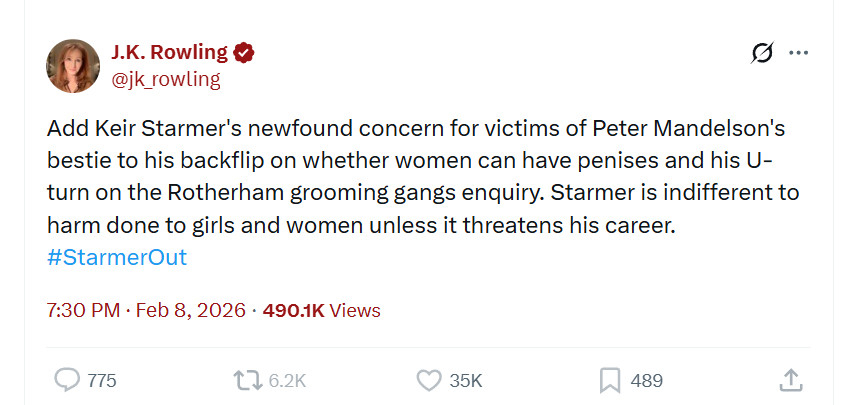Viewport: 868px width, 405px height.
Task: Visit the @jk_rowling handle link
Action: 165,79
